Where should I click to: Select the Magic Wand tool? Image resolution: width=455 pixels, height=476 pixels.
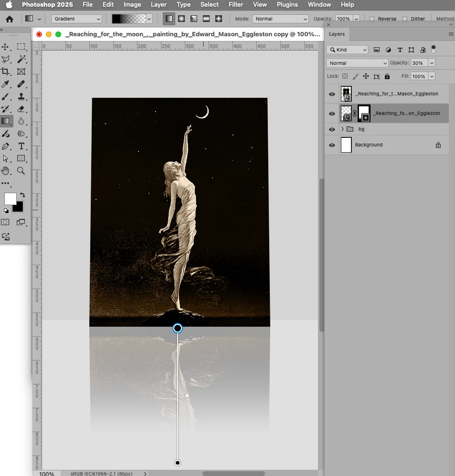click(x=21, y=59)
